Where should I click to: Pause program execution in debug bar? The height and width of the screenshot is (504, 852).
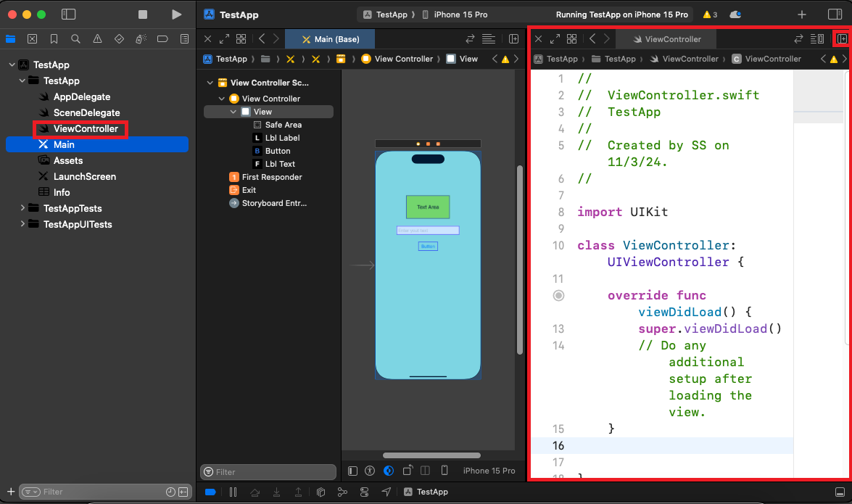[233, 492]
